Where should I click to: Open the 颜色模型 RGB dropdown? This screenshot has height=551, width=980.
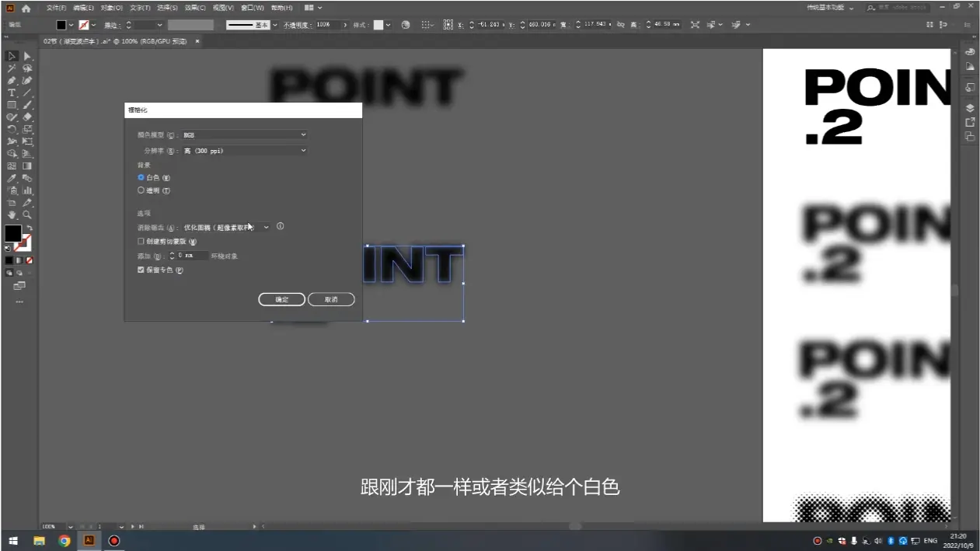pyautogui.click(x=244, y=134)
